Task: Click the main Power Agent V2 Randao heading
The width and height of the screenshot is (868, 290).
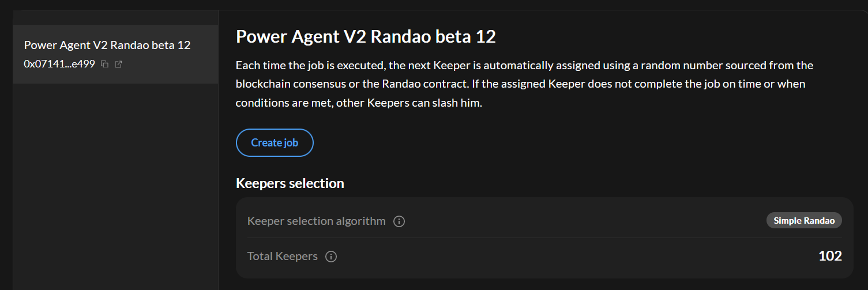Action: point(366,37)
